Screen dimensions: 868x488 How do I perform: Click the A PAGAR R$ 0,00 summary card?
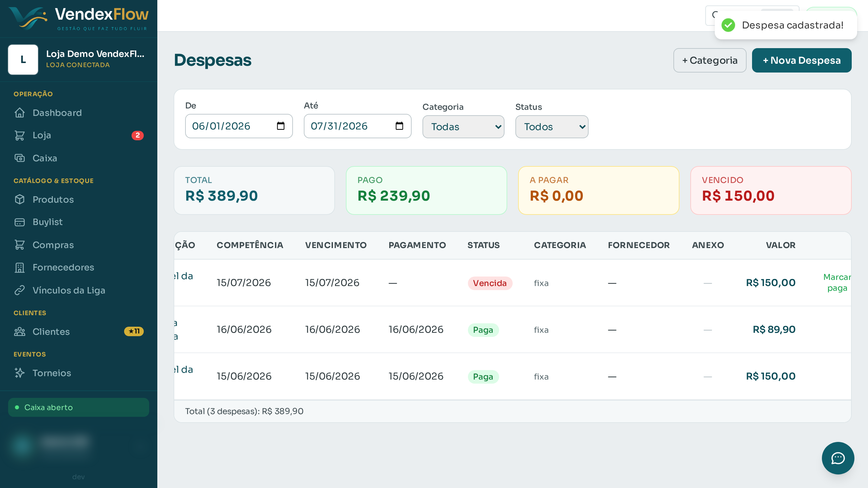[599, 190]
